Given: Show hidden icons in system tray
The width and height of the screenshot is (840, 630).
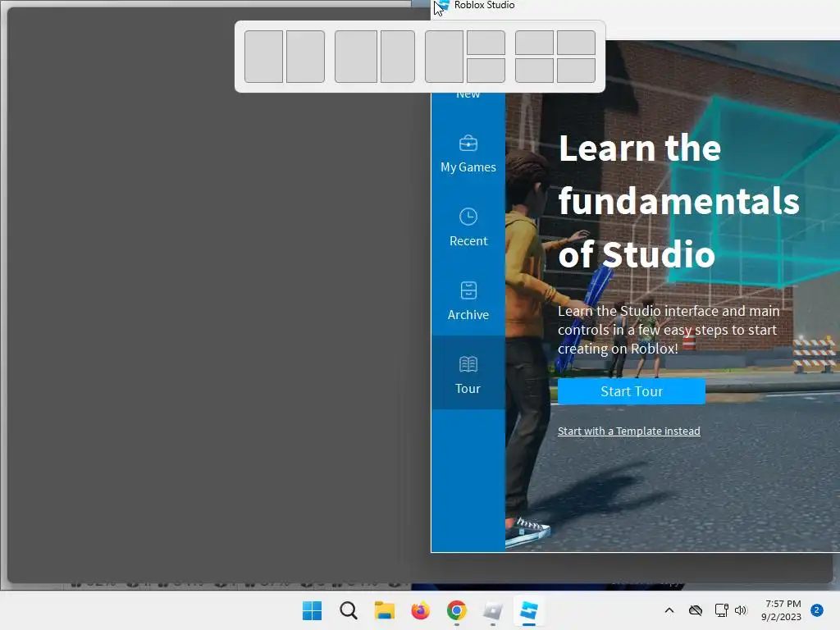Looking at the screenshot, I should pos(669,610).
